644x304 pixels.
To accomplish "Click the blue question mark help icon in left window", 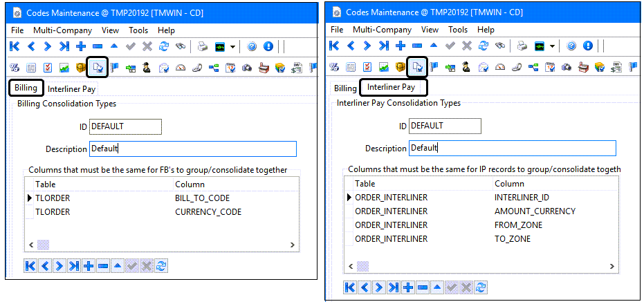I will (252, 46).
